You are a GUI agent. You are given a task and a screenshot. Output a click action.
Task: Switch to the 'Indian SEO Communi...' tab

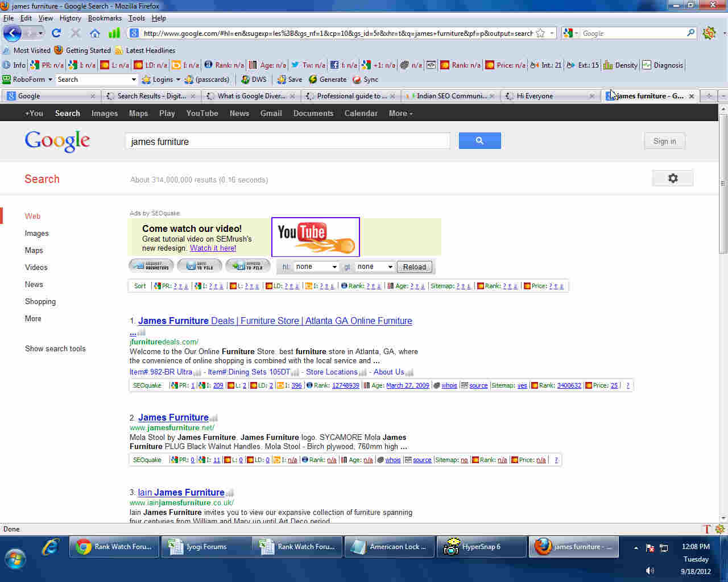click(450, 96)
